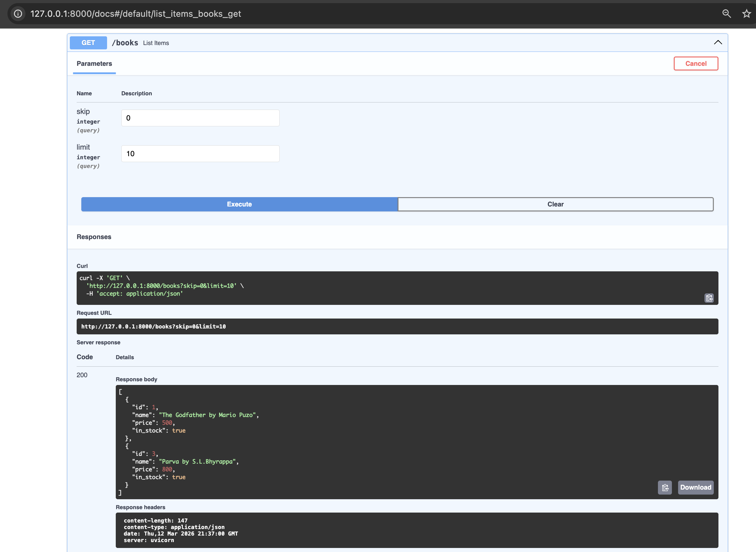
Task: Expand the endpoint with the chevron arrow
Action: (717, 43)
